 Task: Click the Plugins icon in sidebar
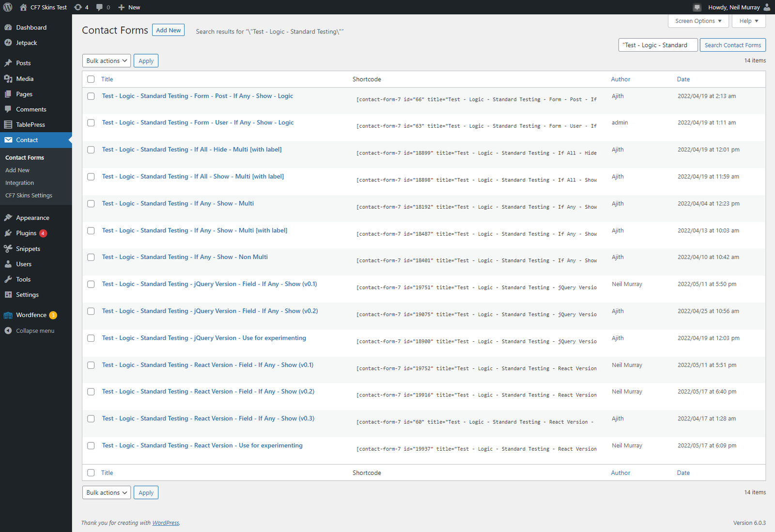coord(8,233)
